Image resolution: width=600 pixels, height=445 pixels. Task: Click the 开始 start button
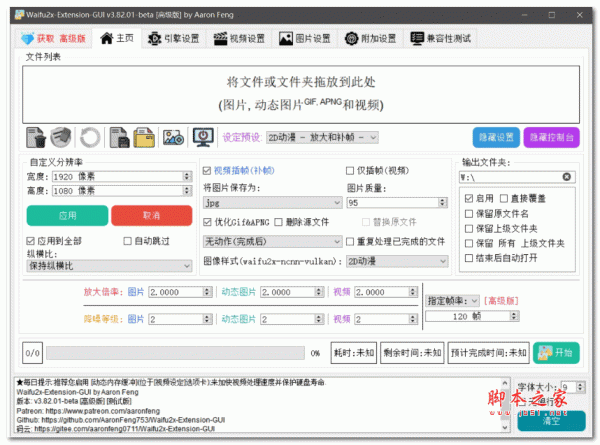(x=556, y=352)
